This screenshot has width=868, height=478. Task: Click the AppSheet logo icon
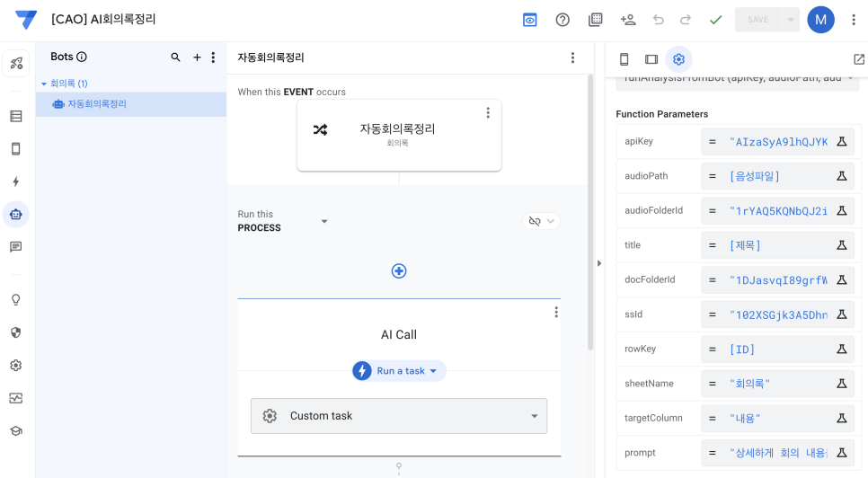point(25,20)
